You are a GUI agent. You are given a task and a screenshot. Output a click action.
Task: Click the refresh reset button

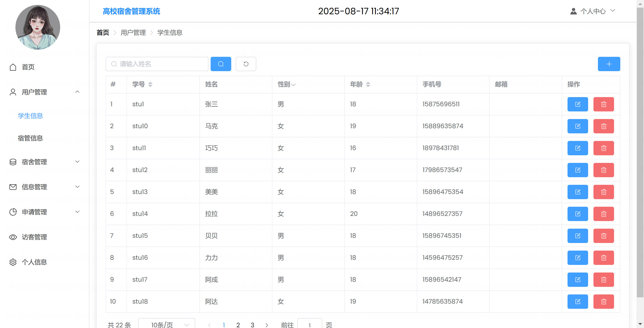coord(246,64)
